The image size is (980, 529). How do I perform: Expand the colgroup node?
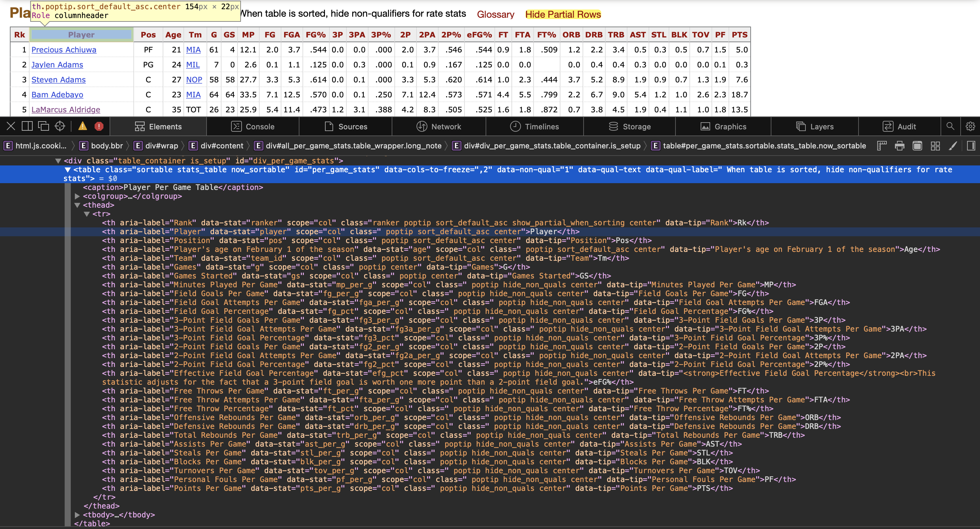77,196
